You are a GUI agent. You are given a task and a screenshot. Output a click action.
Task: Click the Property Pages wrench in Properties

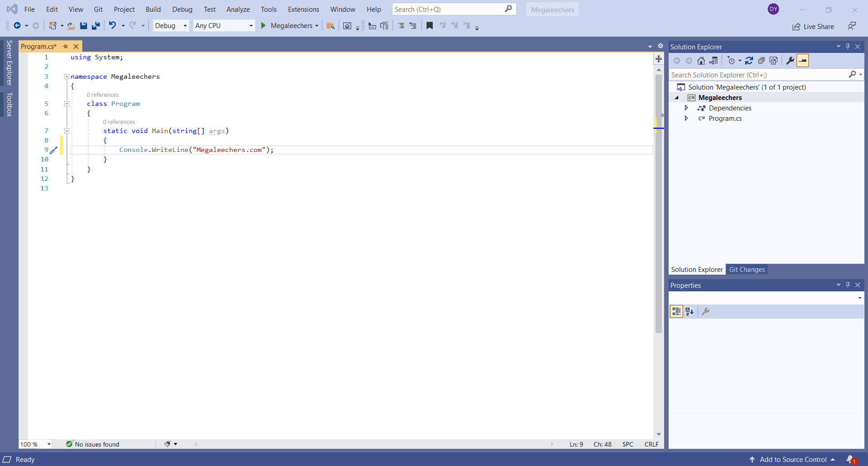coord(706,311)
